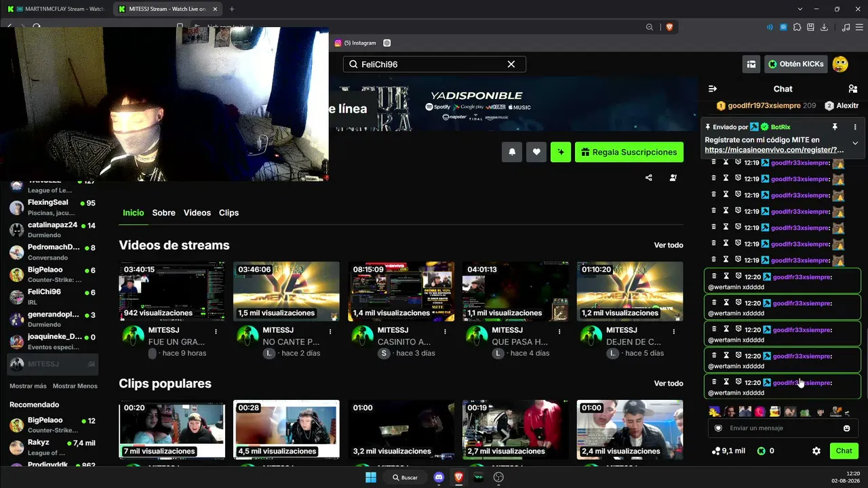Click Mostrar Menos in sidebar
868x488 pixels.
[x=75, y=386]
